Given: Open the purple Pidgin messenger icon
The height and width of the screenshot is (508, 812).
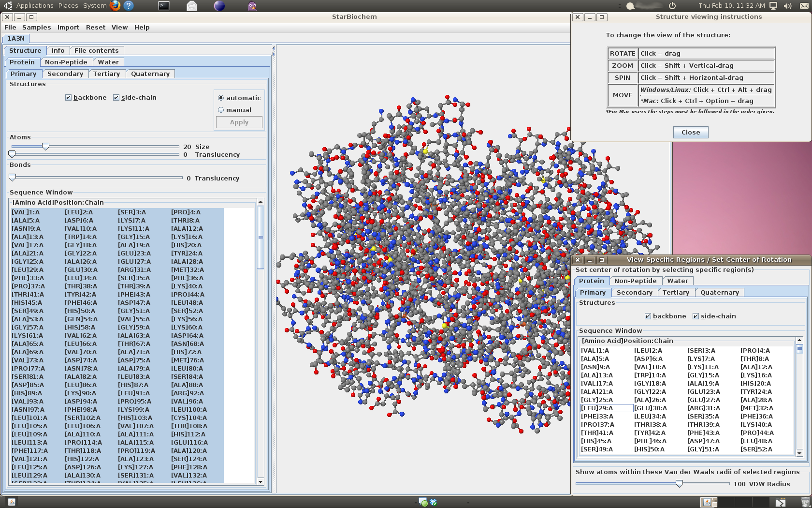Looking at the screenshot, I should [252, 6].
